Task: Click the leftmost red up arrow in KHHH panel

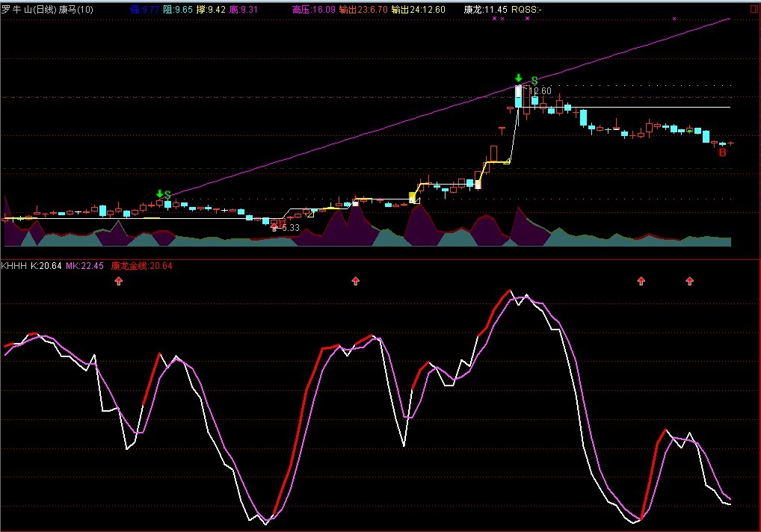Action: (117, 281)
